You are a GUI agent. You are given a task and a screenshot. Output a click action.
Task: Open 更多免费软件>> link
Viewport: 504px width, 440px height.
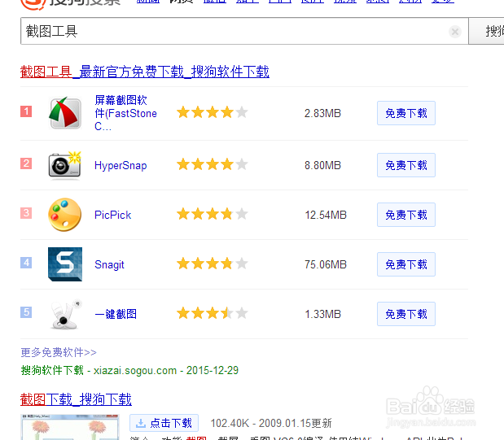tap(59, 352)
